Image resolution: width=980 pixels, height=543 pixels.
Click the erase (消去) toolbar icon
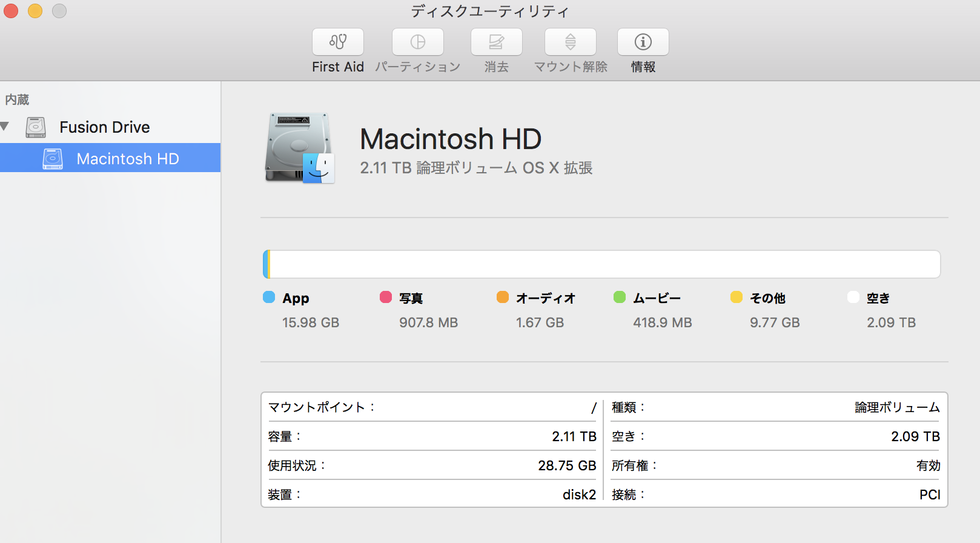(496, 42)
